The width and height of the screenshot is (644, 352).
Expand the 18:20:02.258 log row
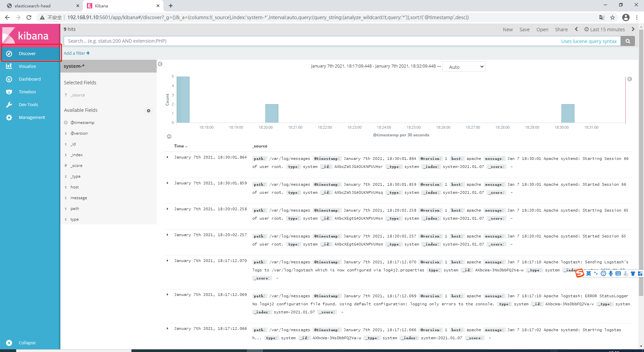pyautogui.click(x=167, y=209)
